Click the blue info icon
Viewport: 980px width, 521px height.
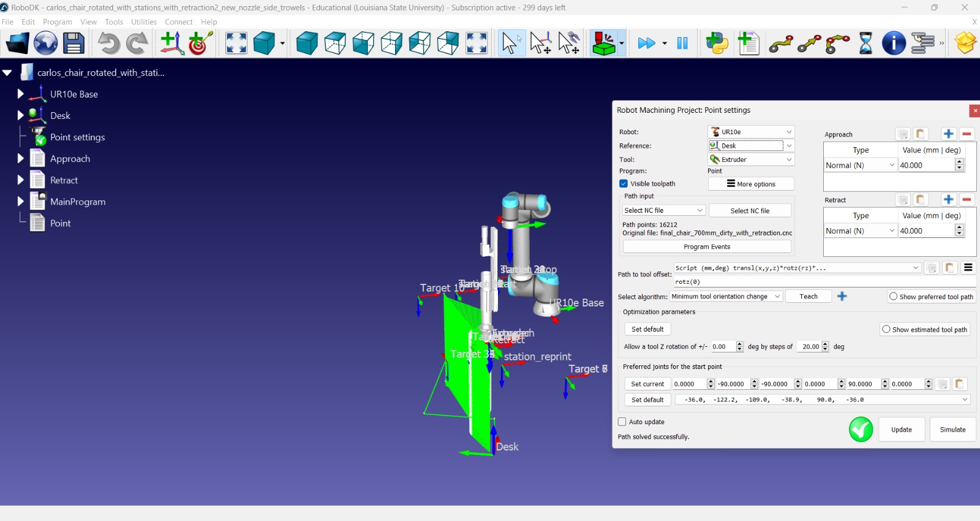(894, 44)
